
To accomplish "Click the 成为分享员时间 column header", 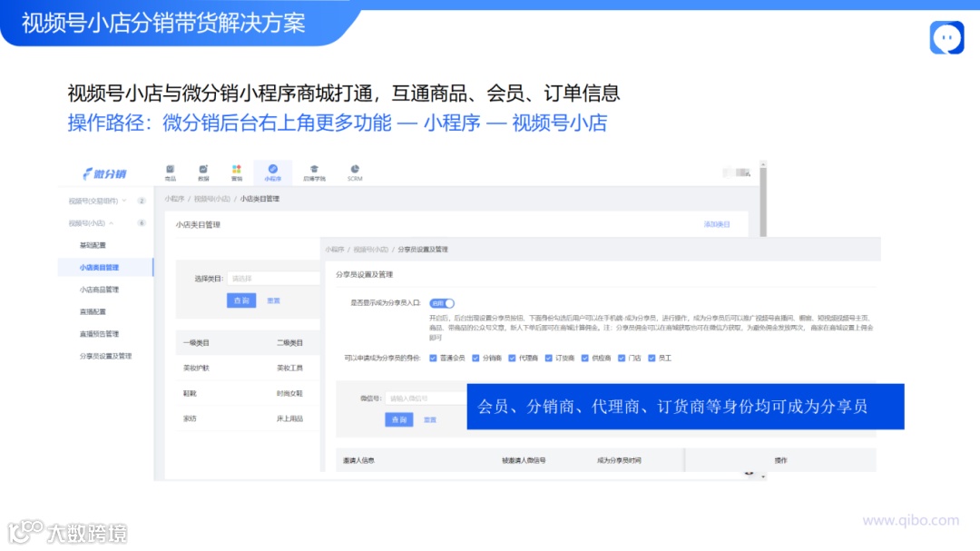I will [619, 460].
